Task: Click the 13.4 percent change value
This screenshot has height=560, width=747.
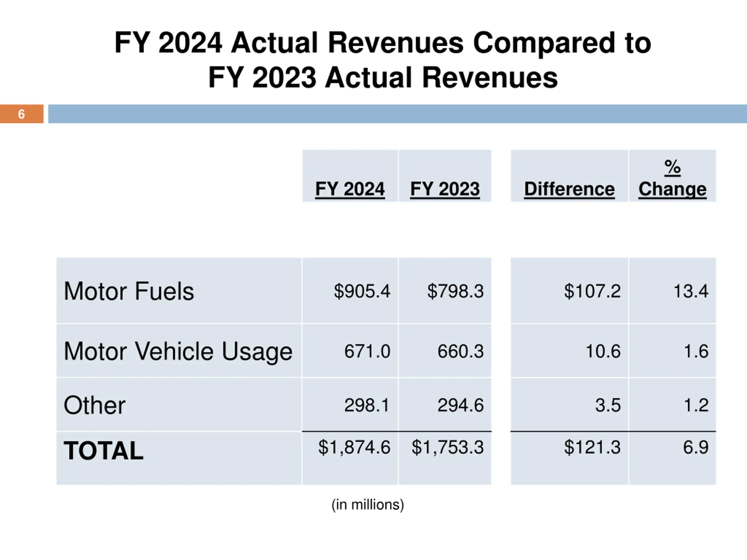Action: tap(691, 291)
